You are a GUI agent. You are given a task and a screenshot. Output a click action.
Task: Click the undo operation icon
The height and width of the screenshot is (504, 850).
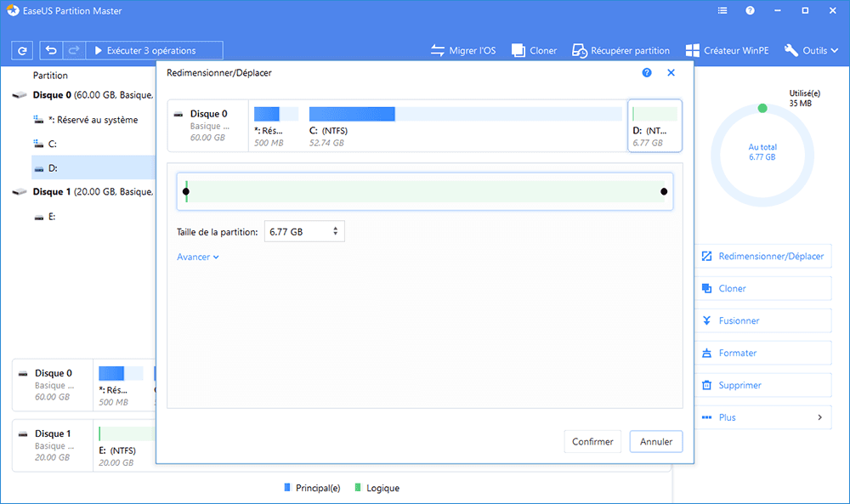click(51, 50)
